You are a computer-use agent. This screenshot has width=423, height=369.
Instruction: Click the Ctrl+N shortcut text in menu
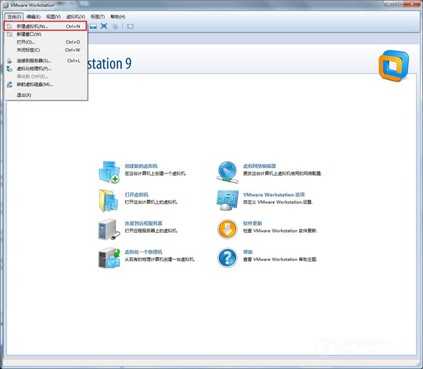pos(73,26)
